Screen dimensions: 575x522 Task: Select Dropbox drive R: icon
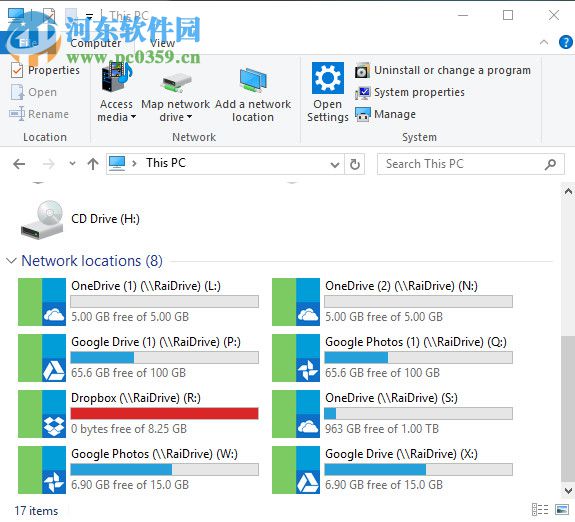point(42,414)
